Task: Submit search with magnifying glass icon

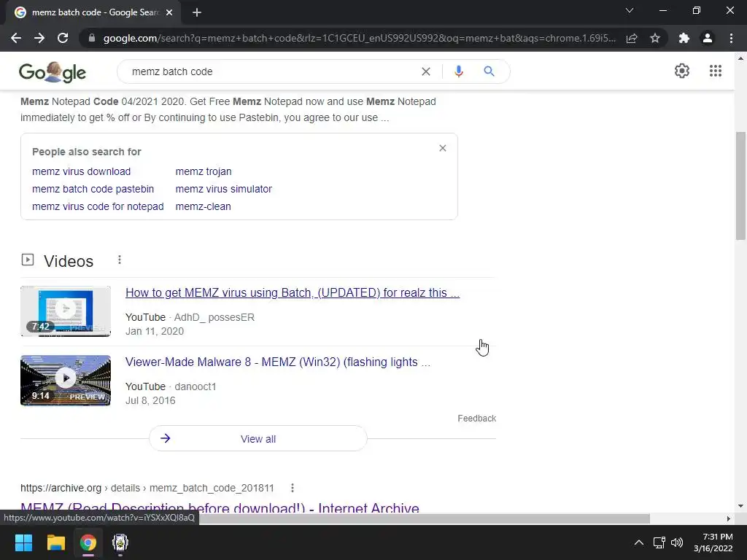Action: click(489, 71)
